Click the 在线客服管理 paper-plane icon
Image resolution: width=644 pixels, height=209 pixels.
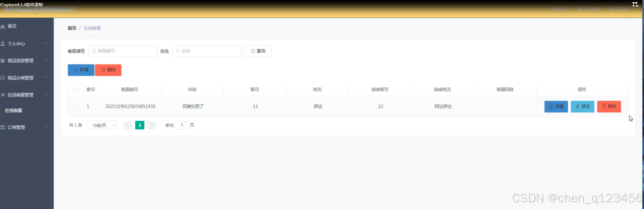coord(3,95)
